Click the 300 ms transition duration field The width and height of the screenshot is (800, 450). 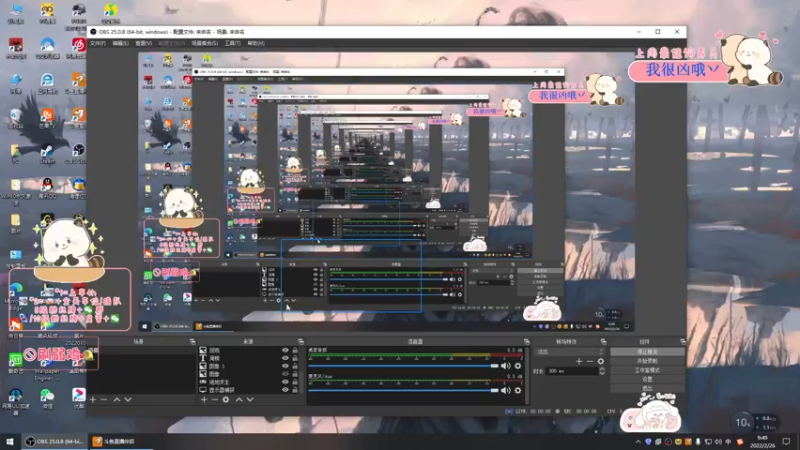point(571,371)
